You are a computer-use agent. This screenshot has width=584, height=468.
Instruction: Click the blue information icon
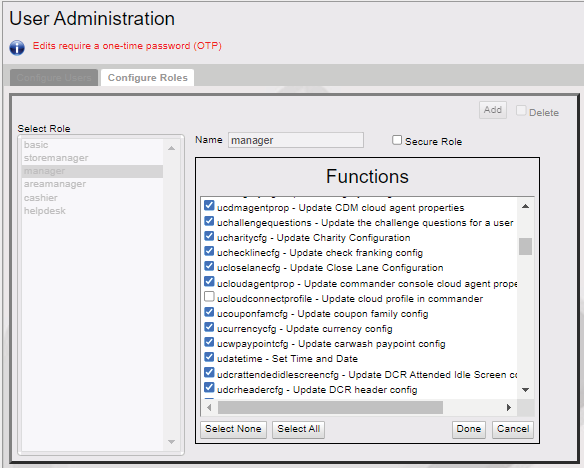click(17, 48)
